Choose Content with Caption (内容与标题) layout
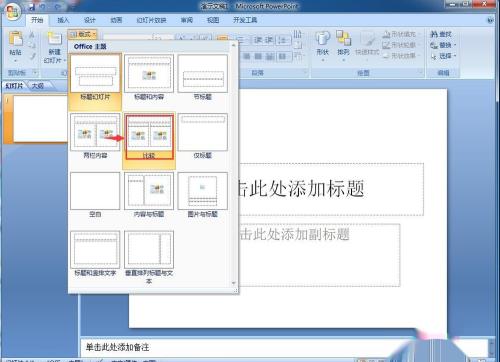 (x=149, y=195)
